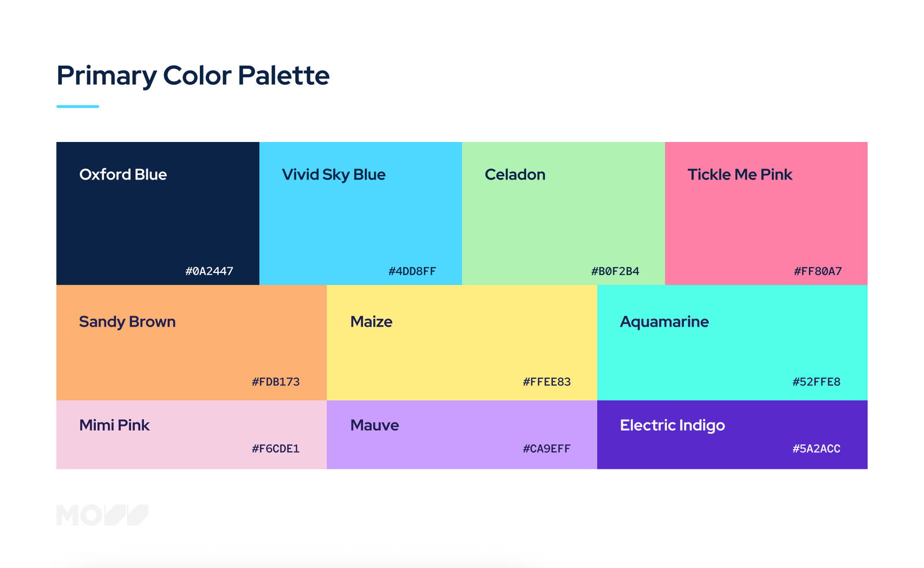Click the #4DD8FF hex code
This screenshot has width=924, height=568.
point(412,271)
